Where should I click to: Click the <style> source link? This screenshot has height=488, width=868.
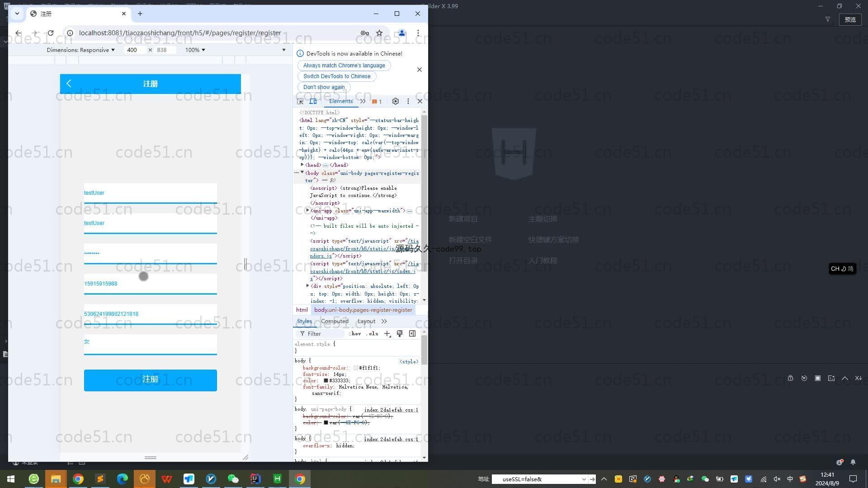[409, 361]
